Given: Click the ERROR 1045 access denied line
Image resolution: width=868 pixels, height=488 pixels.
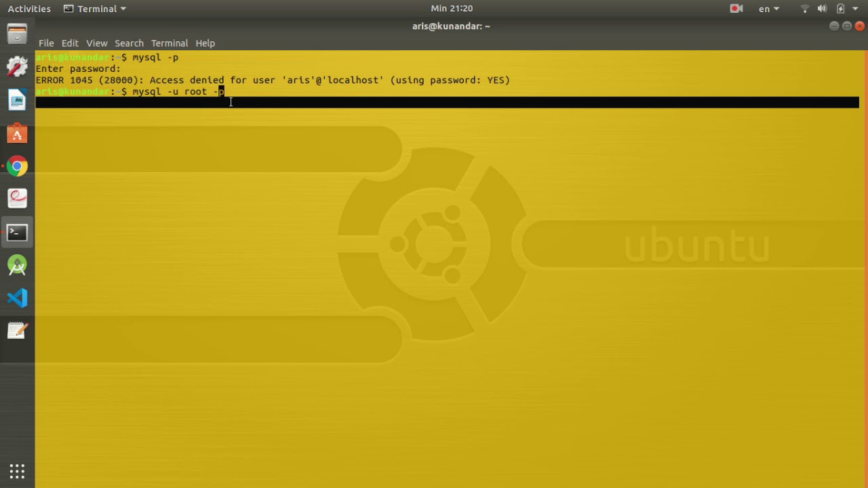Looking at the screenshot, I should (x=273, y=80).
